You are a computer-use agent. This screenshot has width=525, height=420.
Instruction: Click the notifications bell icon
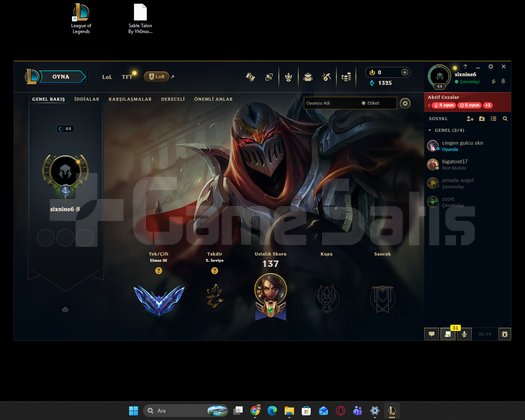click(503, 81)
